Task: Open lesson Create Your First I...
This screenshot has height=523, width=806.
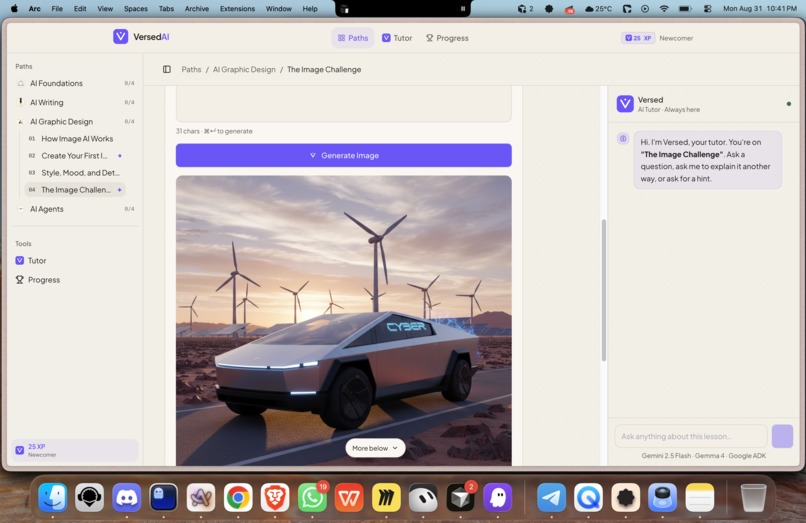Action: click(75, 156)
